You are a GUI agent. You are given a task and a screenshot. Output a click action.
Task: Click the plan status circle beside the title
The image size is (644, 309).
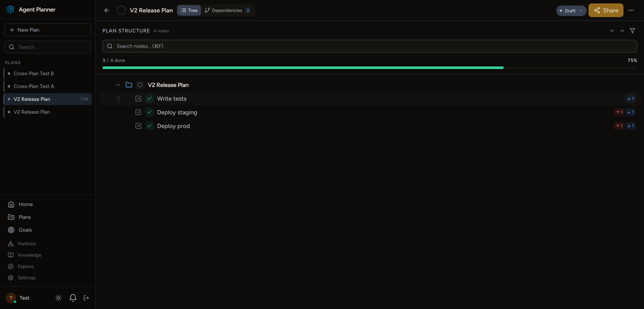[121, 10]
